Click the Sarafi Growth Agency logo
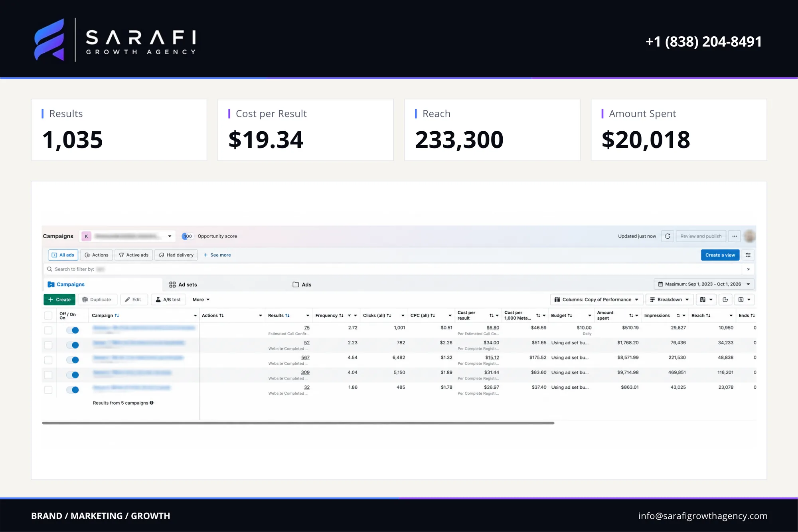The image size is (798, 532). (115, 40)
